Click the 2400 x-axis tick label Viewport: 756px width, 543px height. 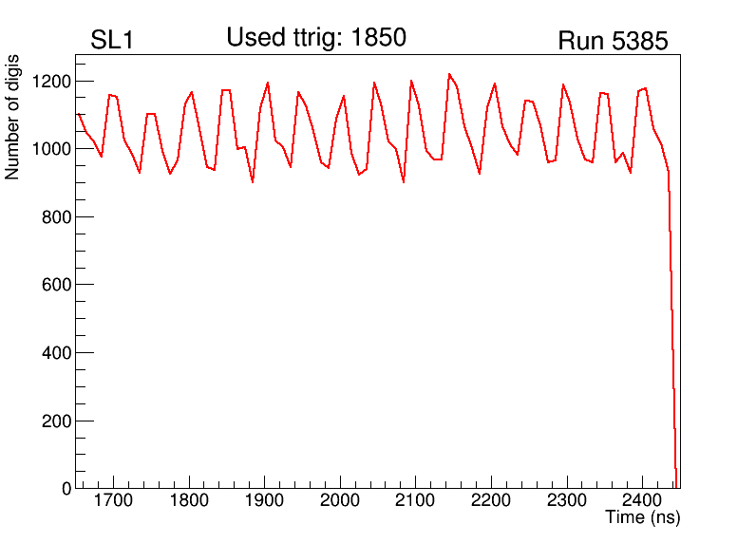[x=642, y=500]
